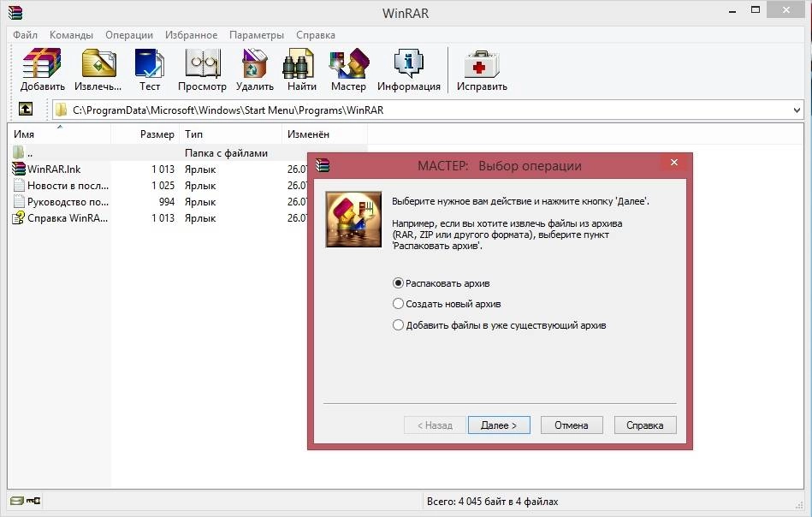Open the Команды menu
This screenshot has height=517, width=812.
71,35
